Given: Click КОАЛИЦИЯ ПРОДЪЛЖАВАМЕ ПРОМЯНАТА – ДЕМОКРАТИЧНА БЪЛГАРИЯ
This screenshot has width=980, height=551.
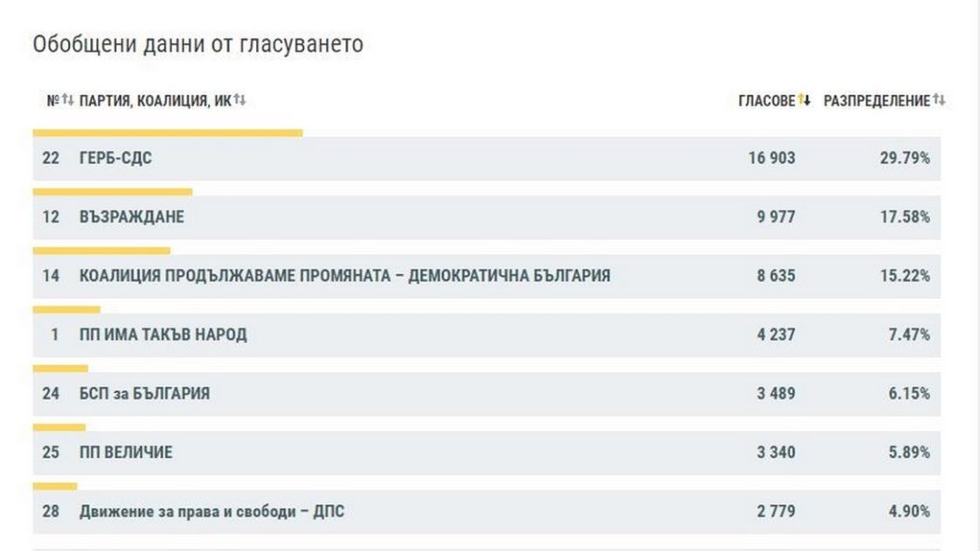Looking at the screenshot, I should 344,276.
